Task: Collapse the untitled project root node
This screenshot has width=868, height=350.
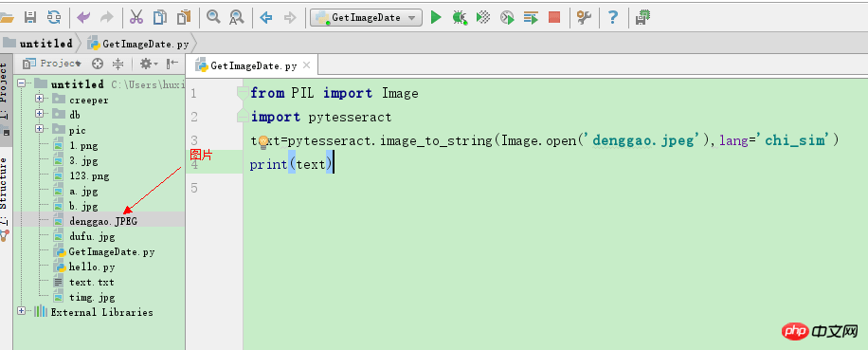Action: point(22,83)
